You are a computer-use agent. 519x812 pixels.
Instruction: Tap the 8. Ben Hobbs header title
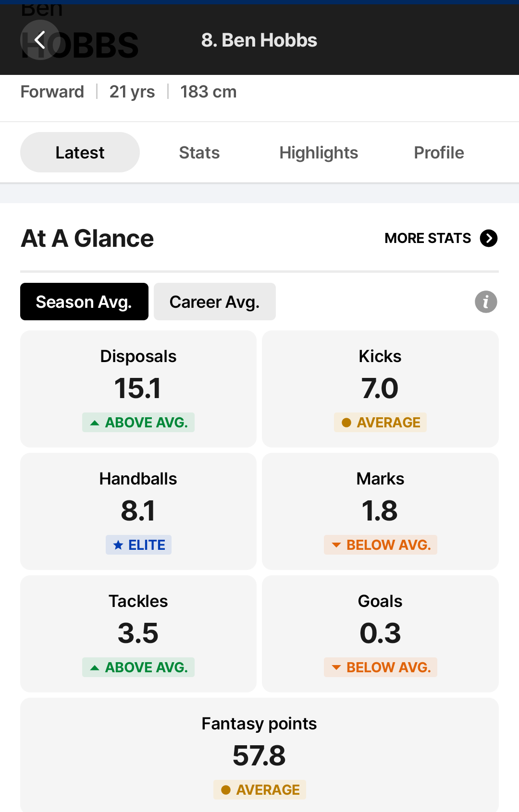(x=259, y=40)
